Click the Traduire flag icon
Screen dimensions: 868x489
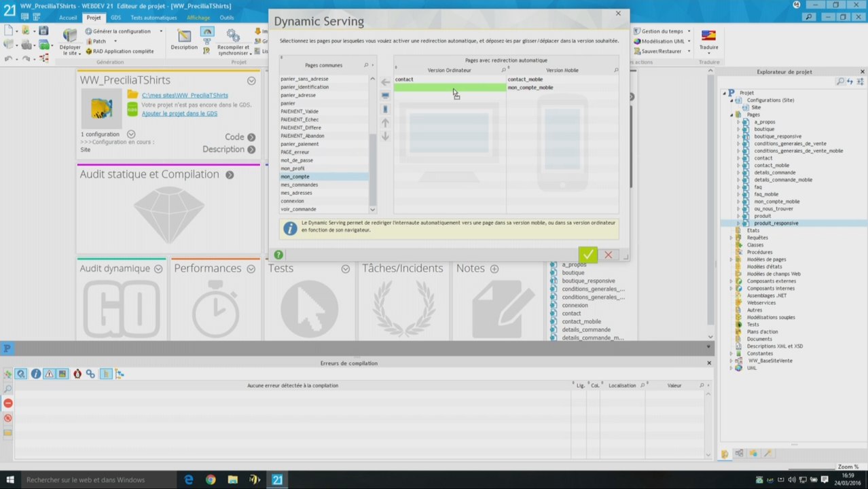[708, 35]
